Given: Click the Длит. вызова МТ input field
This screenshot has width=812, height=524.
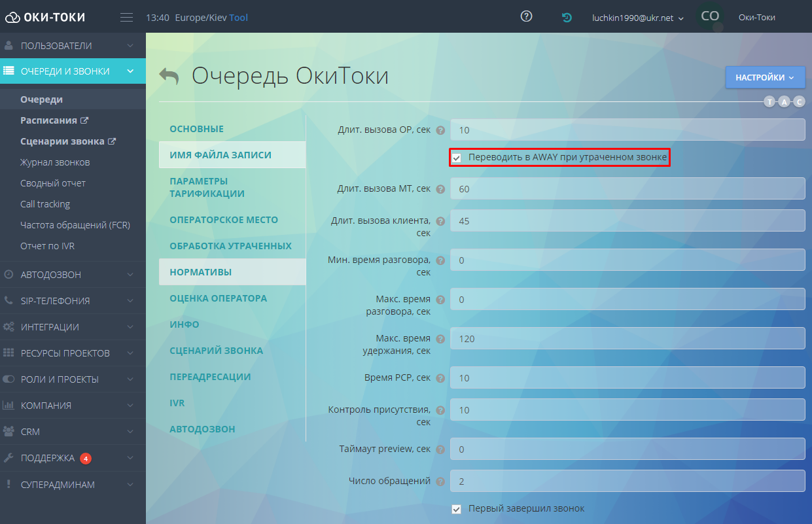Looking at the screenshot, I should click(x=627, y=189).
